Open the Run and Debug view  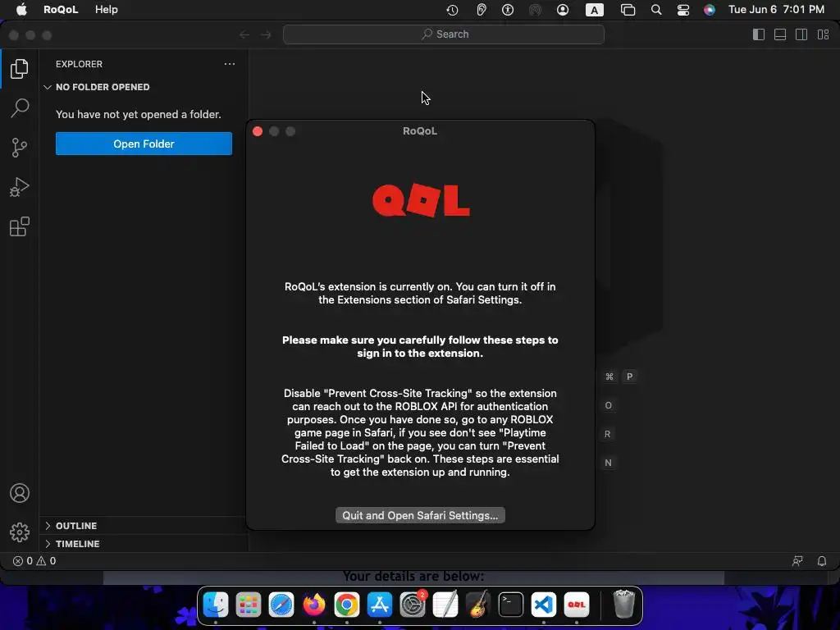(20, 187)
